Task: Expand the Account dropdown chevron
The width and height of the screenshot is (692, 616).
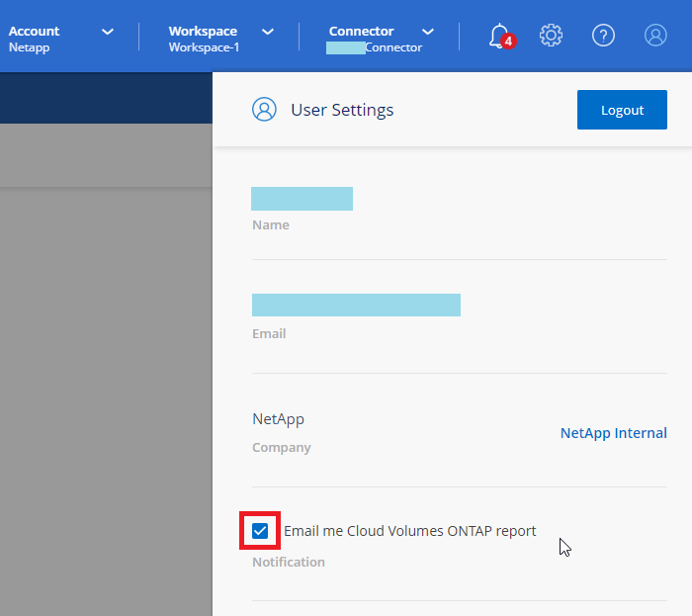Action: (107, 32)
